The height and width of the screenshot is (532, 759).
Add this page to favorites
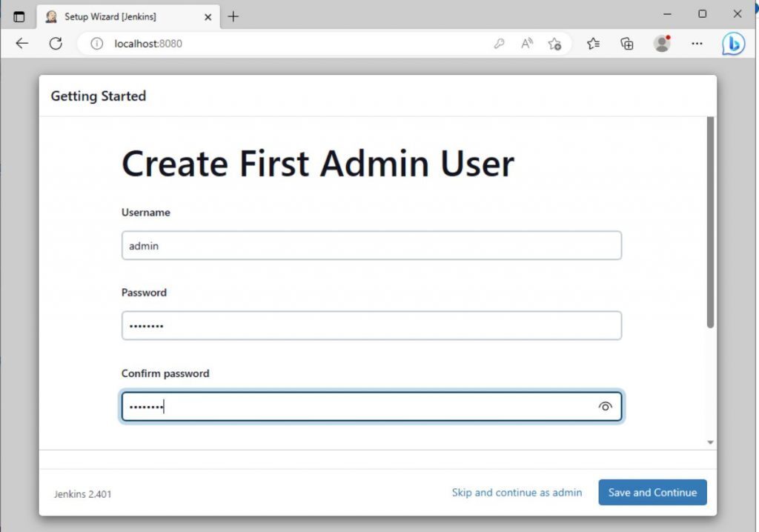554,44
